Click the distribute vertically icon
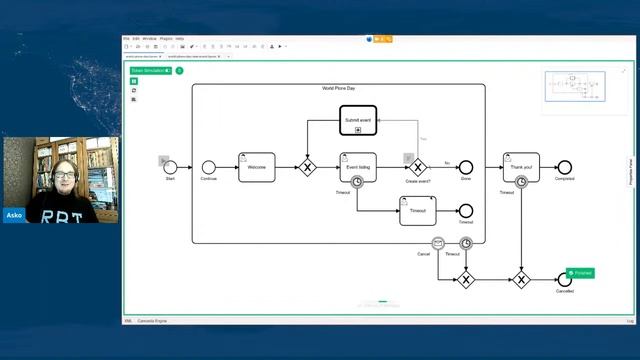Screen dimensions: 640x360 262,47
